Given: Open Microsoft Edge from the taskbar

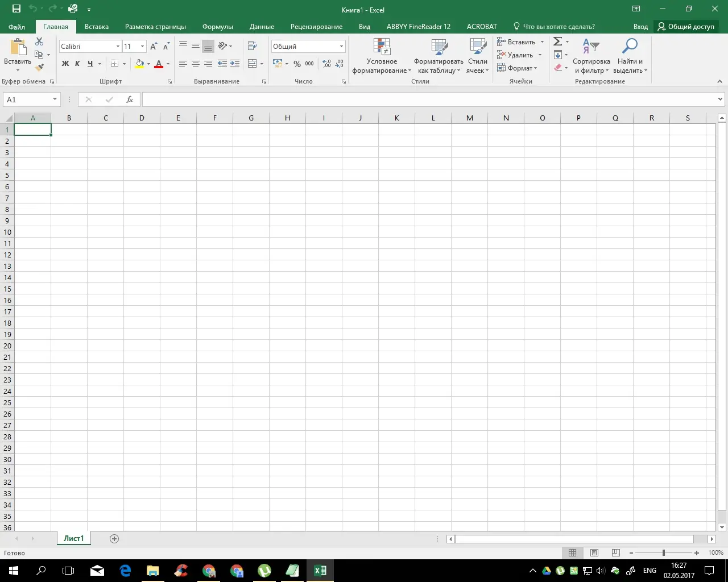Looking at the screenshot, I should [125, 571].
